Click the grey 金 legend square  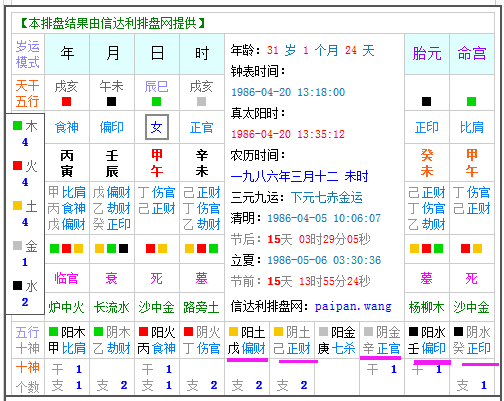point(17,246)
